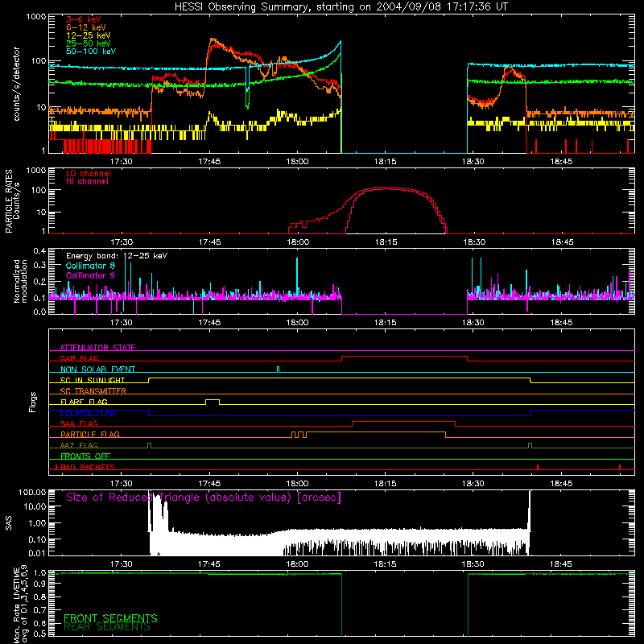
Task: Click the NON_SOLAR_EVENT spike before 18:00
Action: pyautogui.click(x=278, y=369)
